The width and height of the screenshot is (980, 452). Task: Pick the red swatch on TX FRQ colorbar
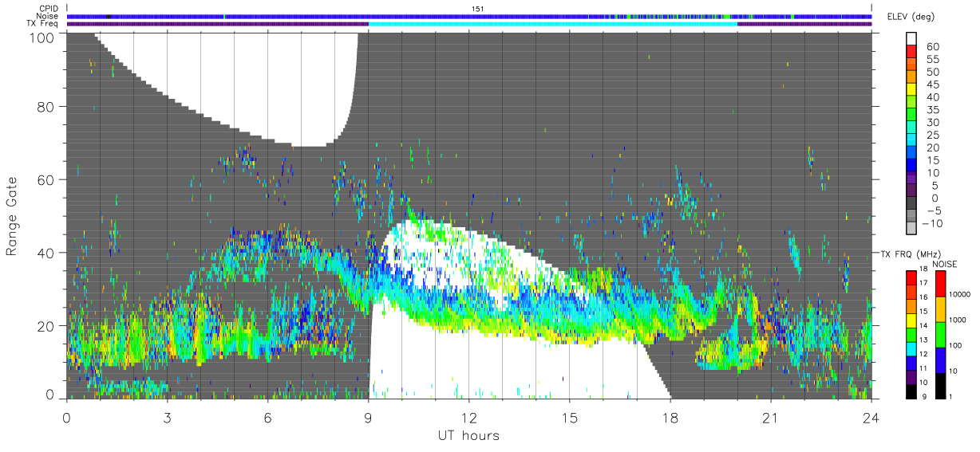click(911, 277)
